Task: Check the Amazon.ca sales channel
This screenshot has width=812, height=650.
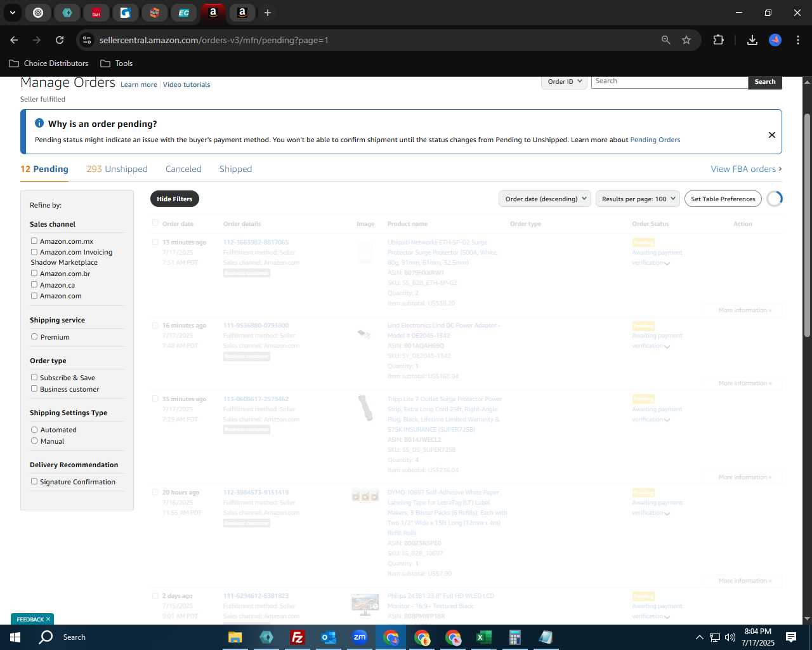Action: click(x=34, y=284)
